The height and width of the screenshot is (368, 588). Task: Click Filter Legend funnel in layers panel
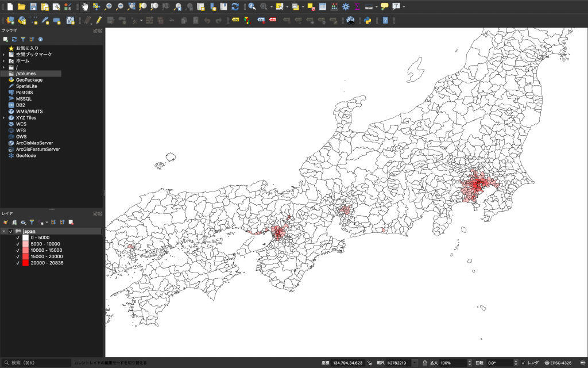coord(32,223)
